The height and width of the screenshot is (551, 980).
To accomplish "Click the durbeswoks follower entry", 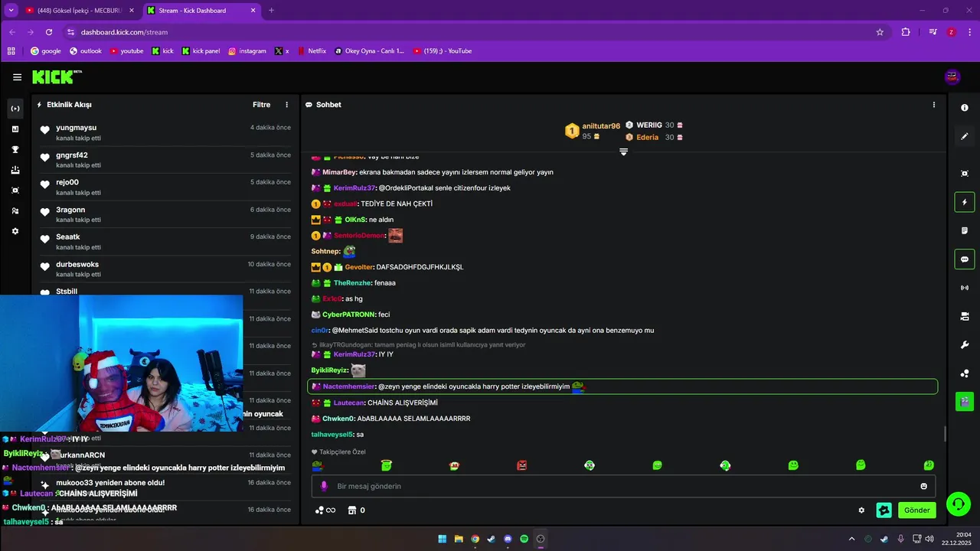I will tap(165, 269).
